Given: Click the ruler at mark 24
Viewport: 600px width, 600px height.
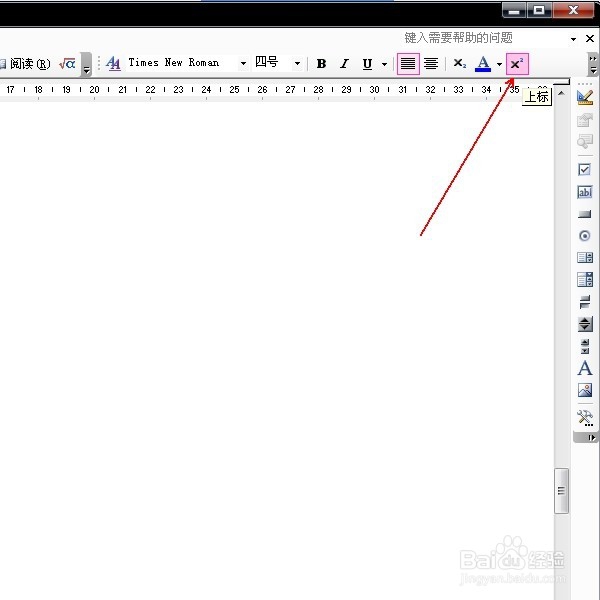Looking at the screenshot, I should [206, 90].
